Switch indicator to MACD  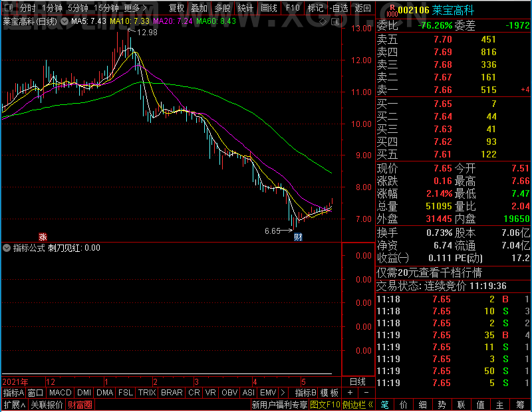tap(60, 393)
